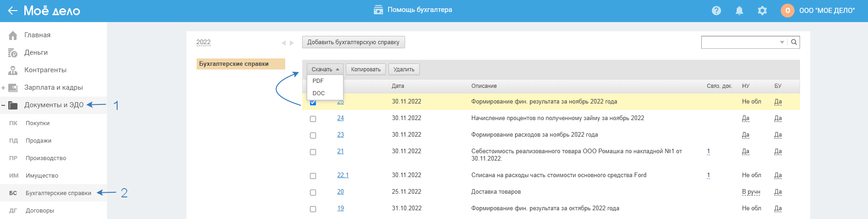Open notifications bell icon
The image size is (868, 219).
tap(739, 11)
